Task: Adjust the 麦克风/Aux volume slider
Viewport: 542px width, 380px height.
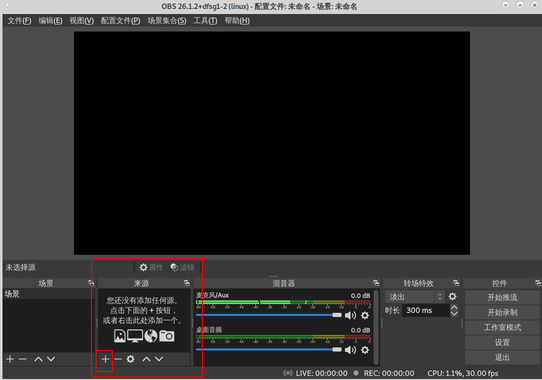Action: (269, 315)
